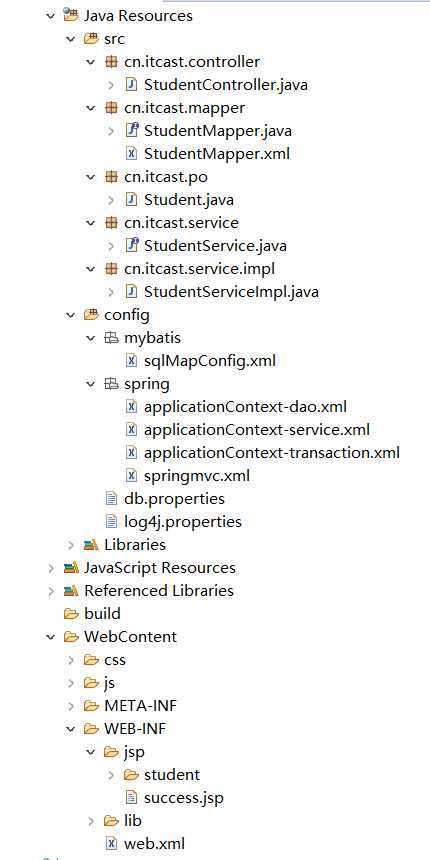Expand the student folder under jsp
The image size is (430, 860).
tap(111, 774)
